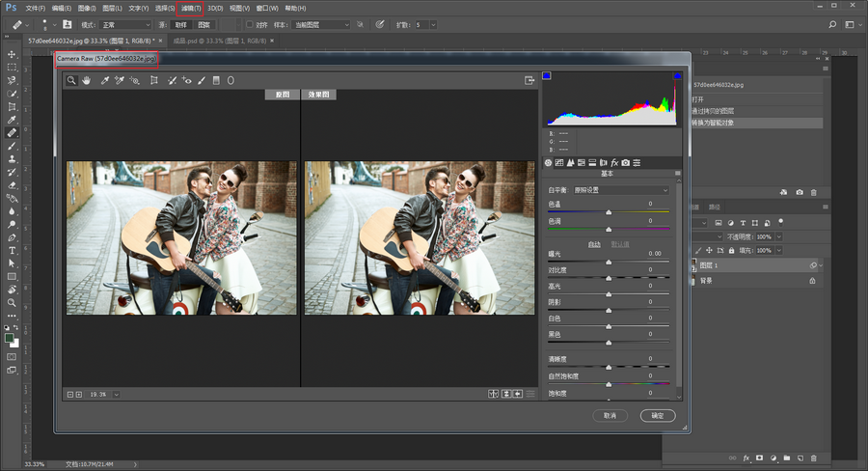Click the 曝光 exposure slider handle
This screenshot has width=868, height=471.
click(x=609, y=262)
